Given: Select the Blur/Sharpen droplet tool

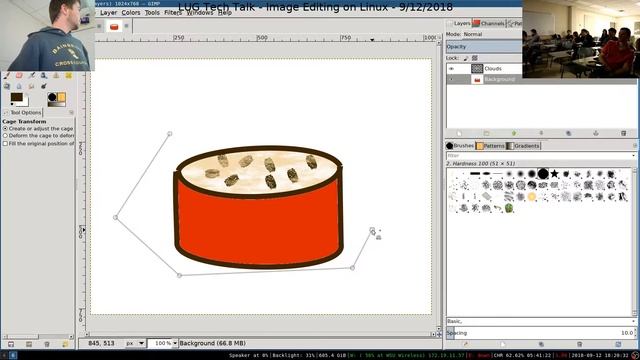Looking at the screenshot, I should click(19, 86).
